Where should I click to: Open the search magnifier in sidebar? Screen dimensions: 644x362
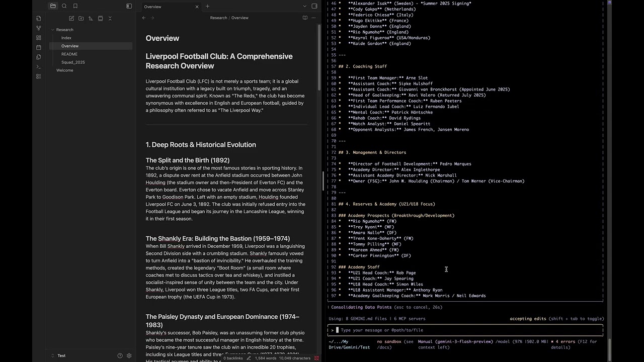64,6
